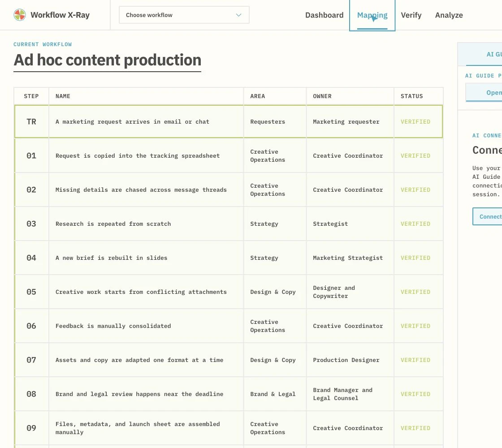Select step 08 Brand and legal review
The width and height of the screenshot is (502, 448).
(x=229, y=394)
